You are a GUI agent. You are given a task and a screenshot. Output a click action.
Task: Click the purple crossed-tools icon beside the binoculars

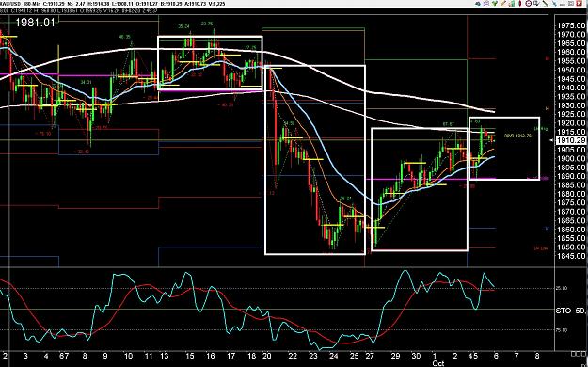[486, 4]
